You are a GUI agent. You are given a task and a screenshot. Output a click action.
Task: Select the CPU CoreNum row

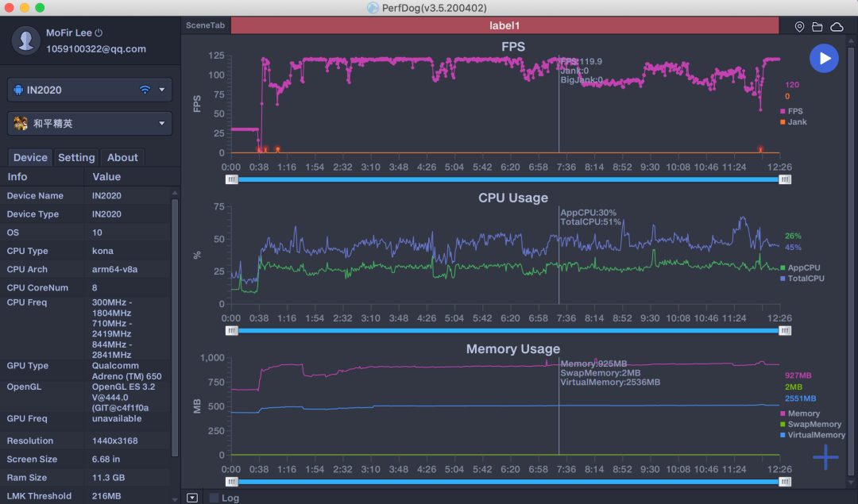click(86, 287)
